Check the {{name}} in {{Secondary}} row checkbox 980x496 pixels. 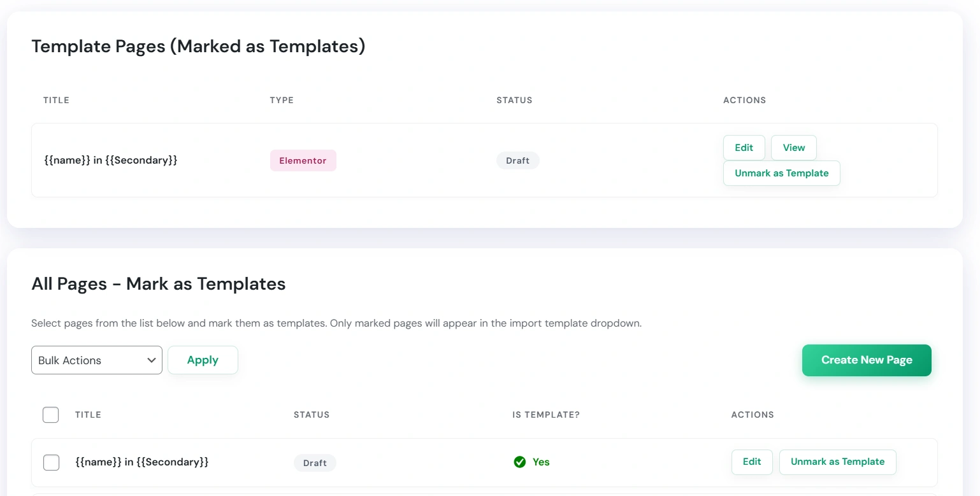(x=51, y=463)
